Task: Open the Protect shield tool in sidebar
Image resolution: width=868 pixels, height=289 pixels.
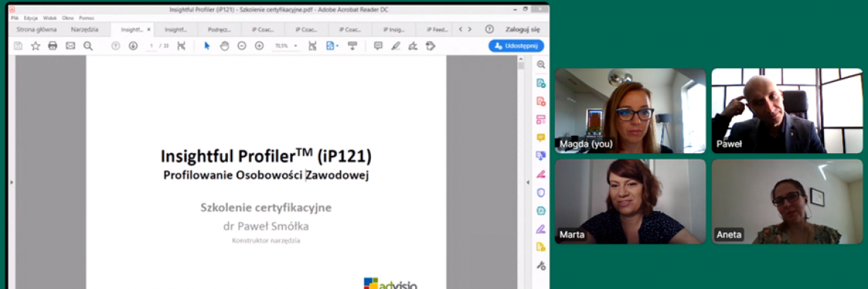Action: coord(540,192)
